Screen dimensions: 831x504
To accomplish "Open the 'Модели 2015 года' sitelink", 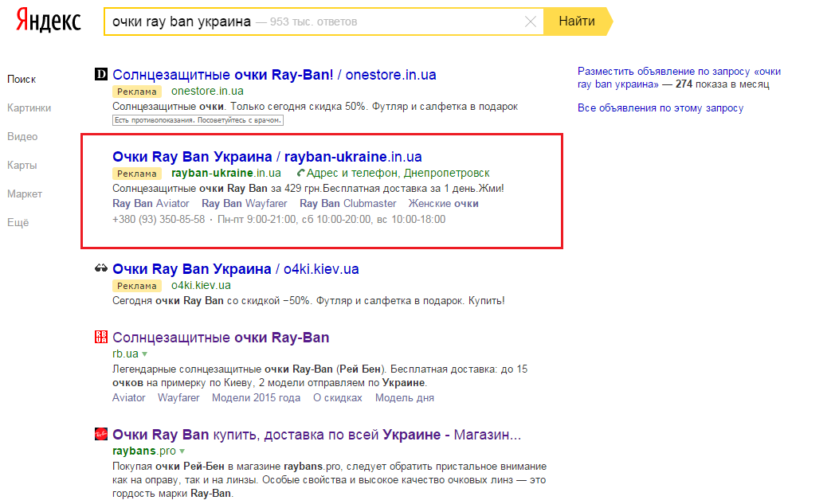I will pos(256,398).
